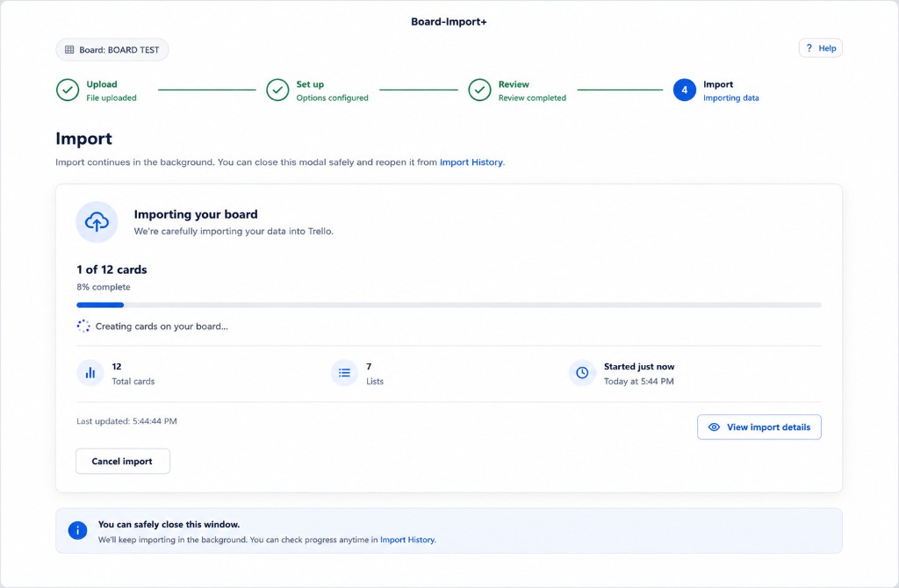Select the Set up step label
This screenshot has width=899, height=588.
pyautogui.click(x=310, y=84)
